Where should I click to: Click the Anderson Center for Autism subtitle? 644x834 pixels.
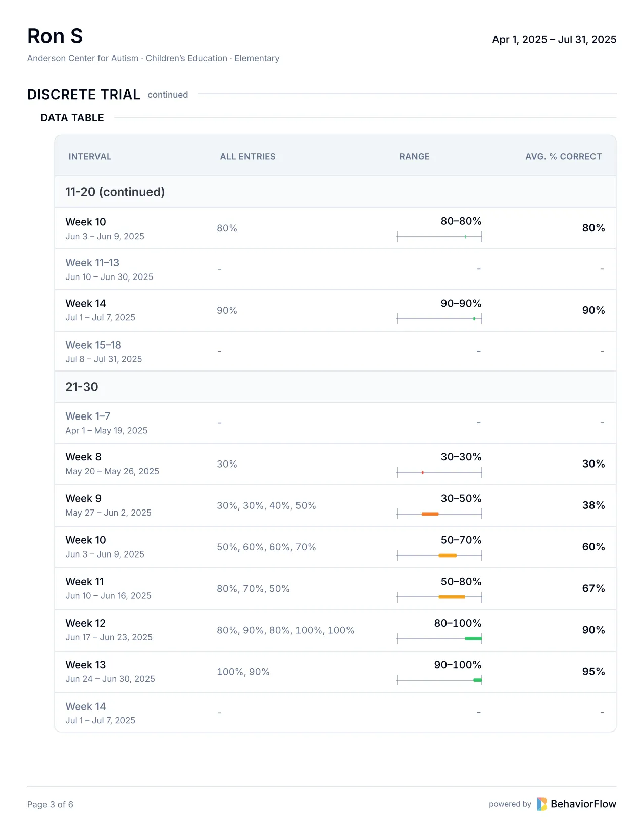[153, 58]
